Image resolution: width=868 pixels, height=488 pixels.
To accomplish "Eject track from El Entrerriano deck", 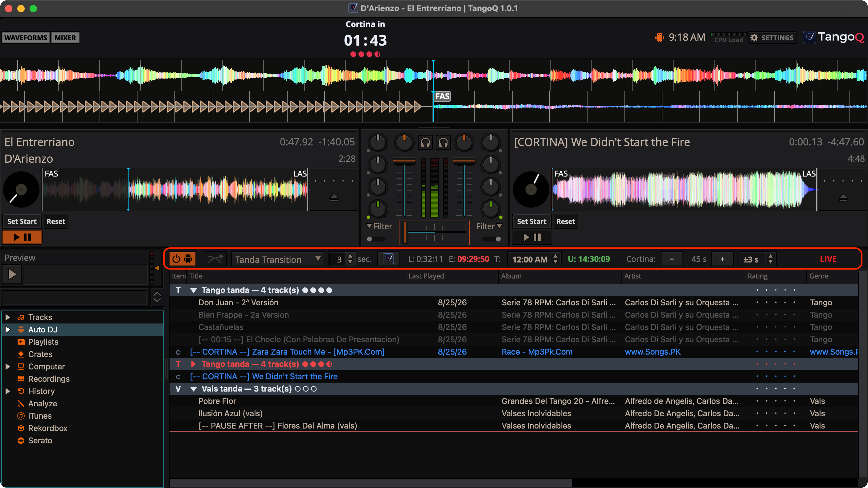I will [334, 197].
